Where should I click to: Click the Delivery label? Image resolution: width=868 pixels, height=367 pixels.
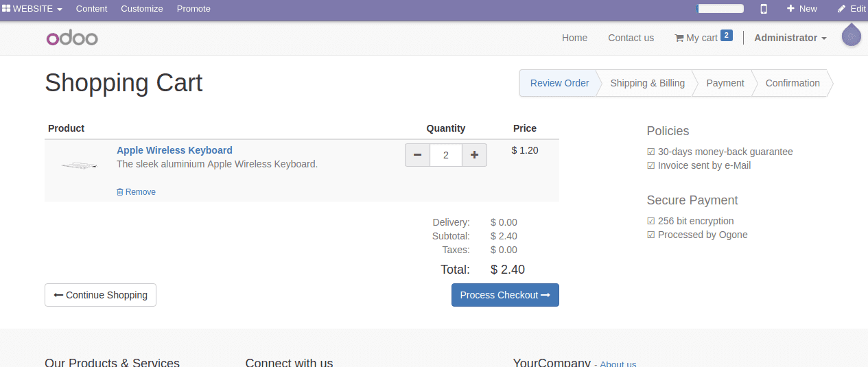451,222
